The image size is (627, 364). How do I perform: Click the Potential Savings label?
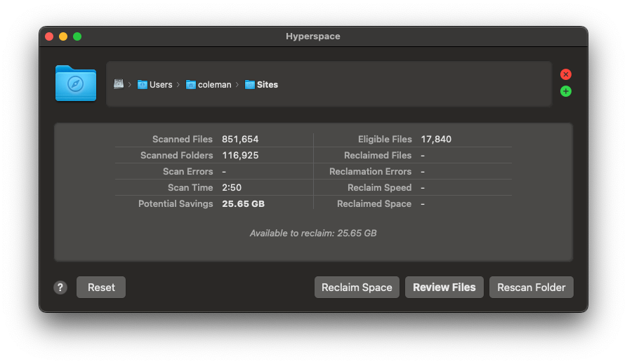pos(176,204)
